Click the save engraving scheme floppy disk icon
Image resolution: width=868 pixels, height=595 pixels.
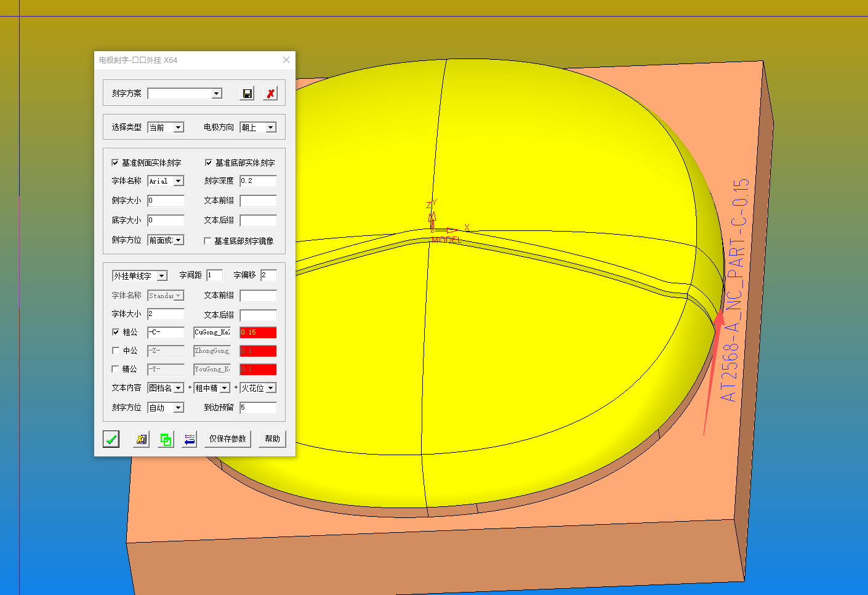pos(247,94)
